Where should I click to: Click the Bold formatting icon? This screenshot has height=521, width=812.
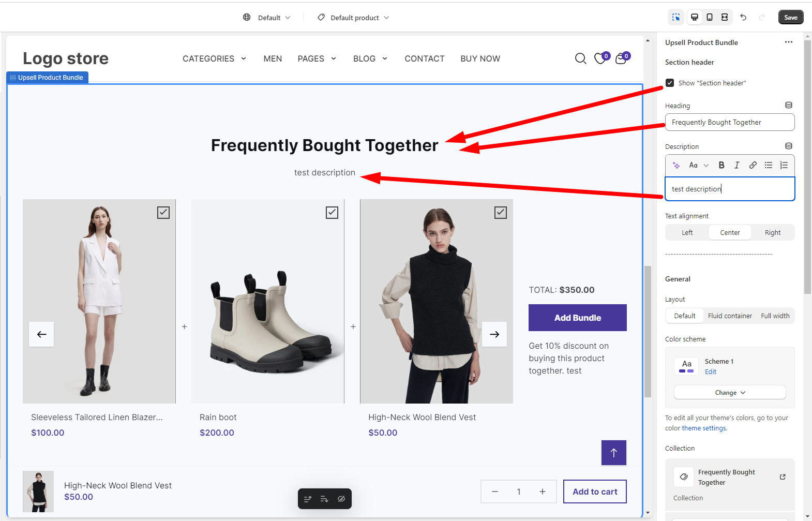[x=721, y=165]
